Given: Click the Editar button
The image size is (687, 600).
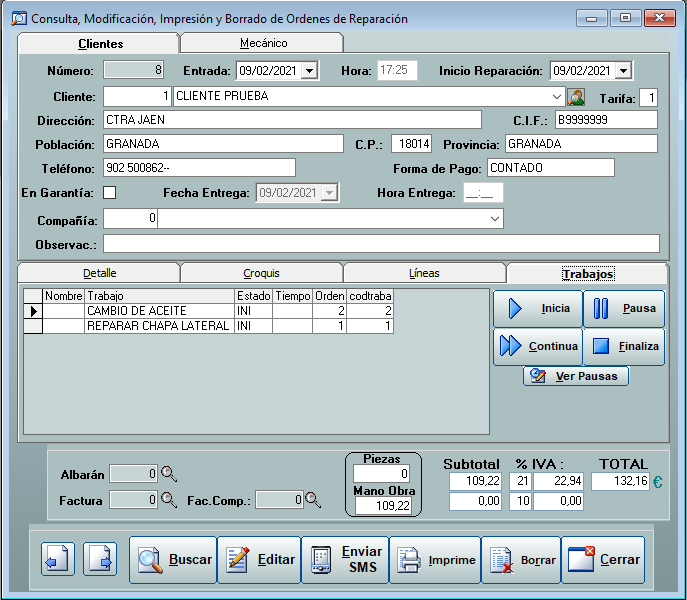Looking at the screenshot, I should [x=259, y=560].
